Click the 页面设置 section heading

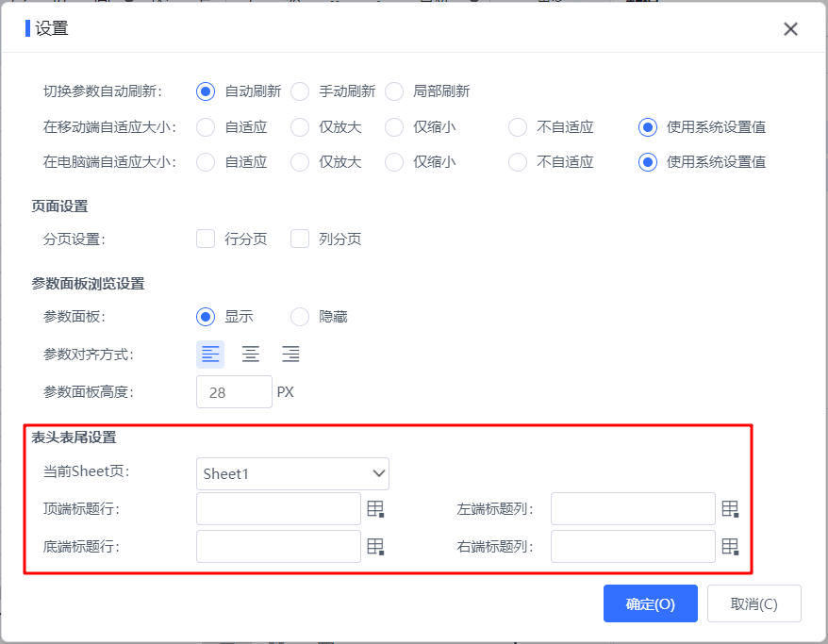click(59, 206)
